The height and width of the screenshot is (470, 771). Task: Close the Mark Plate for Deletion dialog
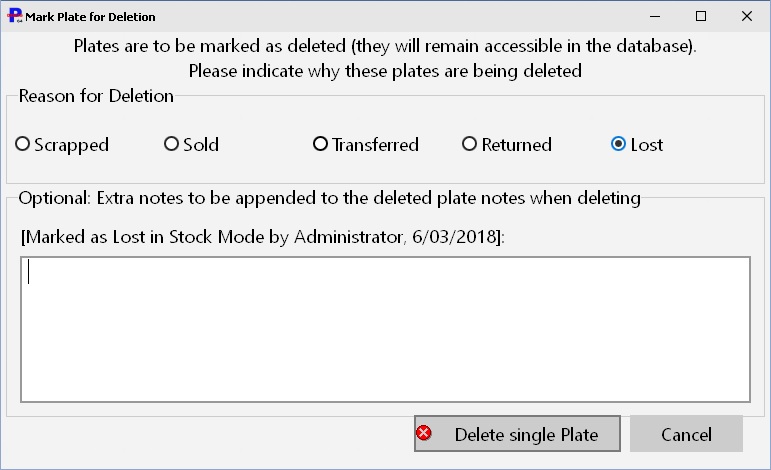pyautogui.click(x=746, y=16)
